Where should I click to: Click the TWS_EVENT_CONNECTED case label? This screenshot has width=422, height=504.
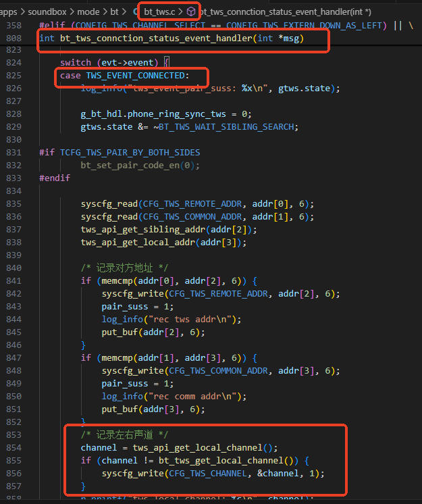click(135, 76)
